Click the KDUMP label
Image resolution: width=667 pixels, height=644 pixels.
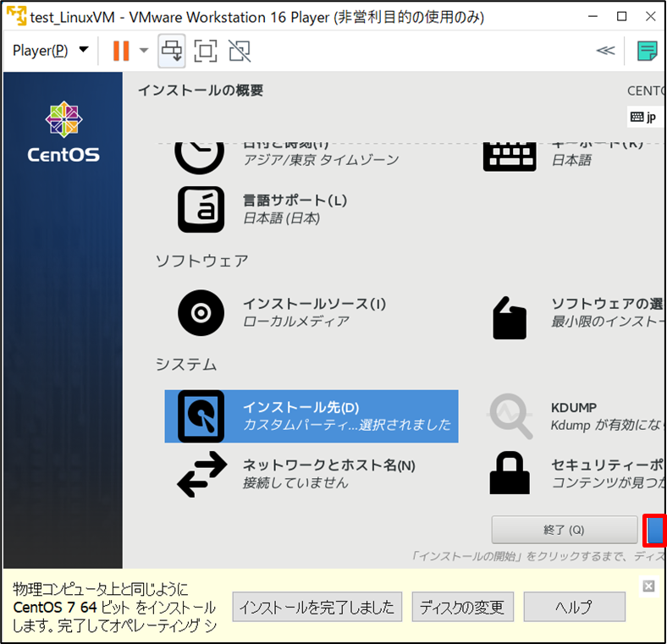tap(574, 408)
